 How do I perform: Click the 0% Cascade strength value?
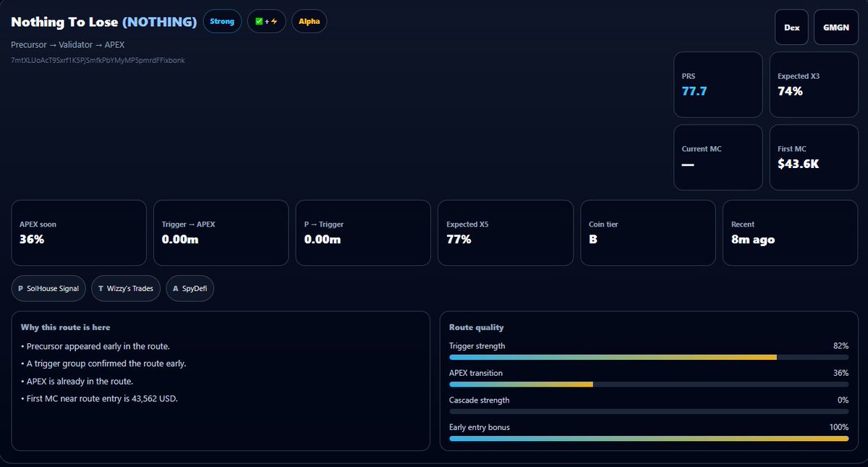pyautogui.click(x=843, y=400)
